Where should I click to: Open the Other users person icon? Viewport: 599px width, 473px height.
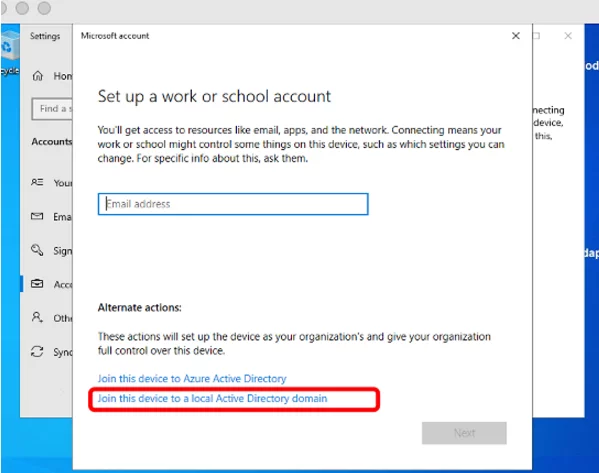click(37, 317)
